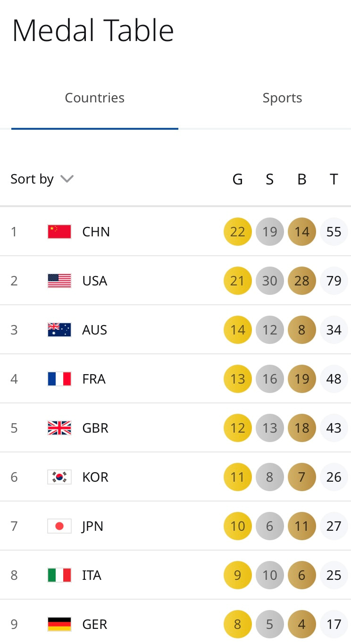Image resolution: width=351 pixels, height=644 pixels.
Task: Click the G gold column header
Action: coord(238,179)
